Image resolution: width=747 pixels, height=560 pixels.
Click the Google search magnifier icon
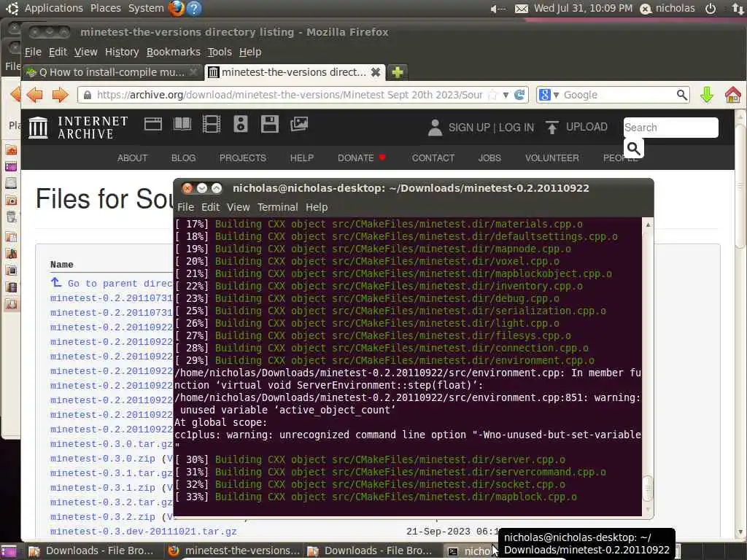tap(682, 95)
